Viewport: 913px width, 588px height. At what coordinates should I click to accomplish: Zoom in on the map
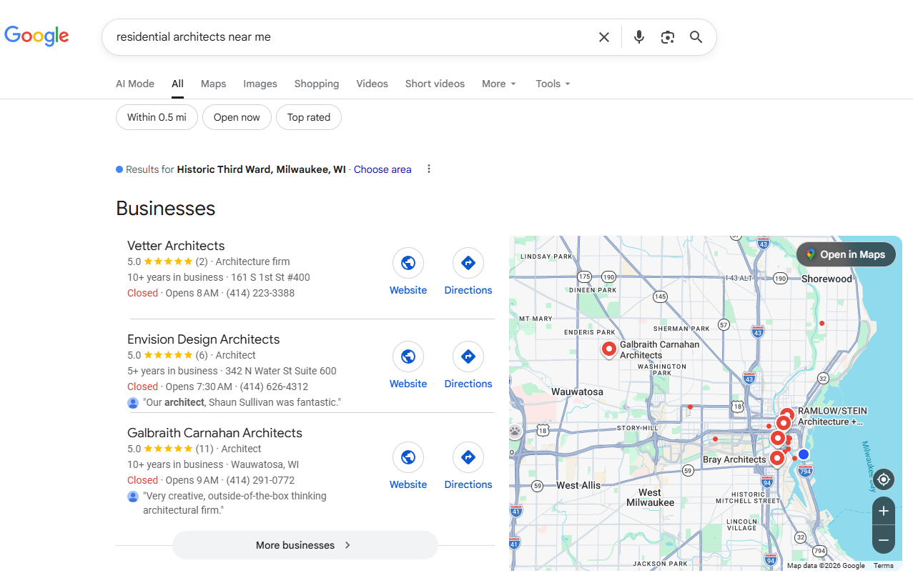pos(884,511)
